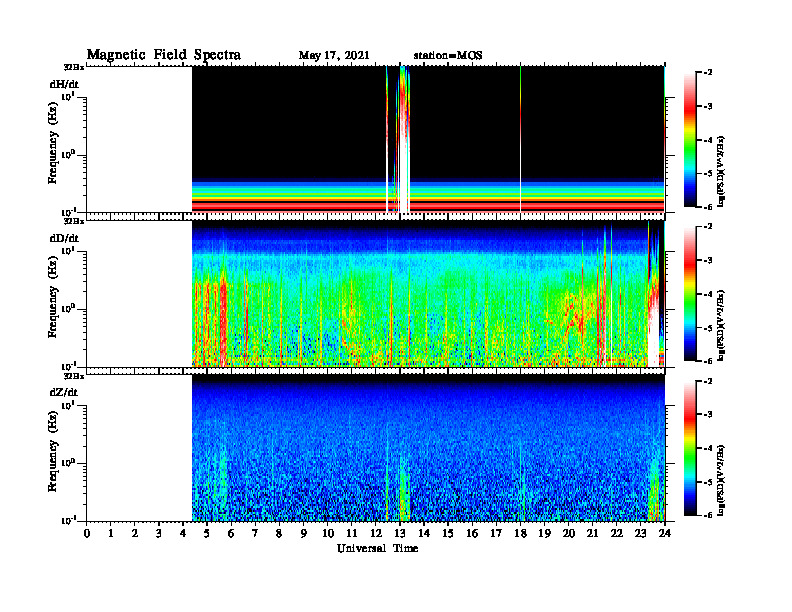Click the "Magnetic Field Spectra" title text

point(164,55)
